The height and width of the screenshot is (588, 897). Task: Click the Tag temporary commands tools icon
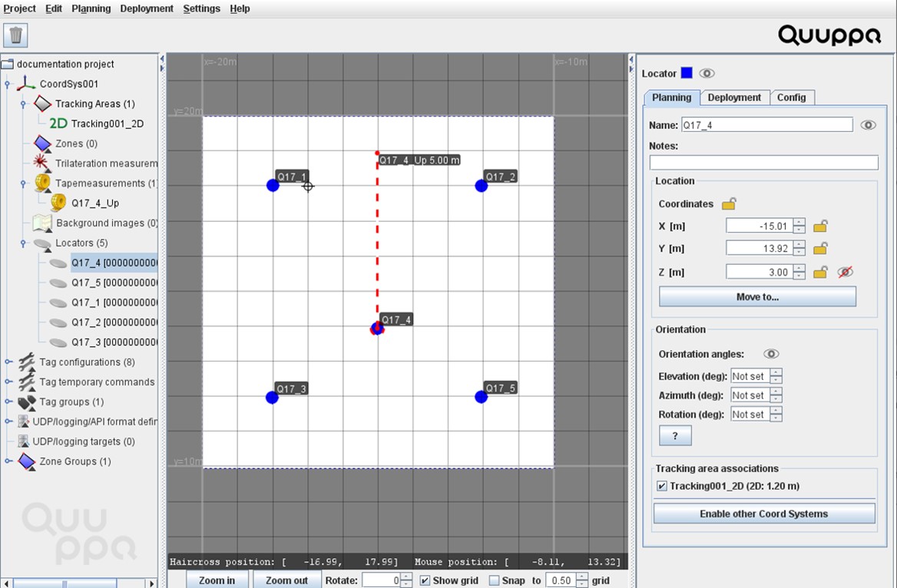(26, 382)
